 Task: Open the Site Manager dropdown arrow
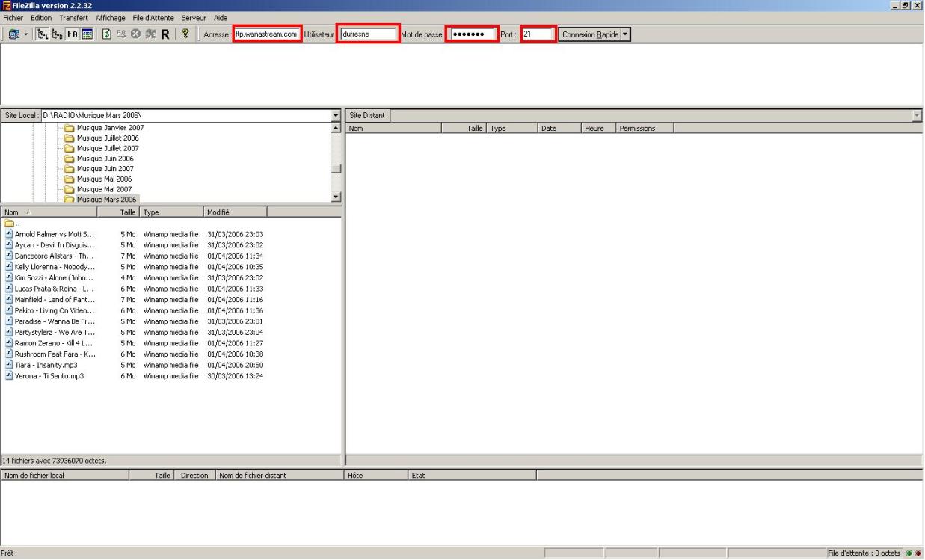(27, 34)
